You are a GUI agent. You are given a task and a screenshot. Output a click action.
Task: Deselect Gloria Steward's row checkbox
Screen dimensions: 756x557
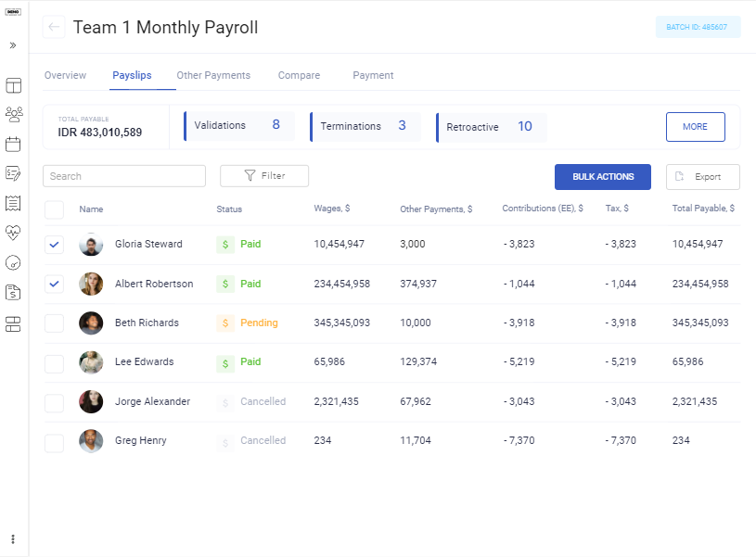click(x=53, y=245)
